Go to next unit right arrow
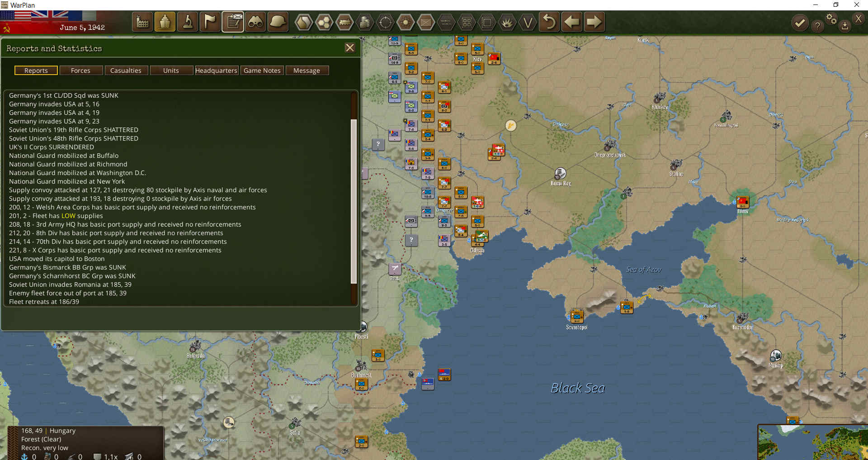This screenshot has width=868, height=460. 594,22
